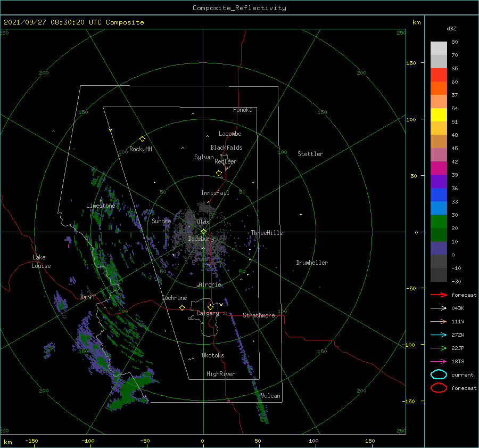Click the Composite_Reflectivity title
479x448 pixels.
click(x=240, y=8)
